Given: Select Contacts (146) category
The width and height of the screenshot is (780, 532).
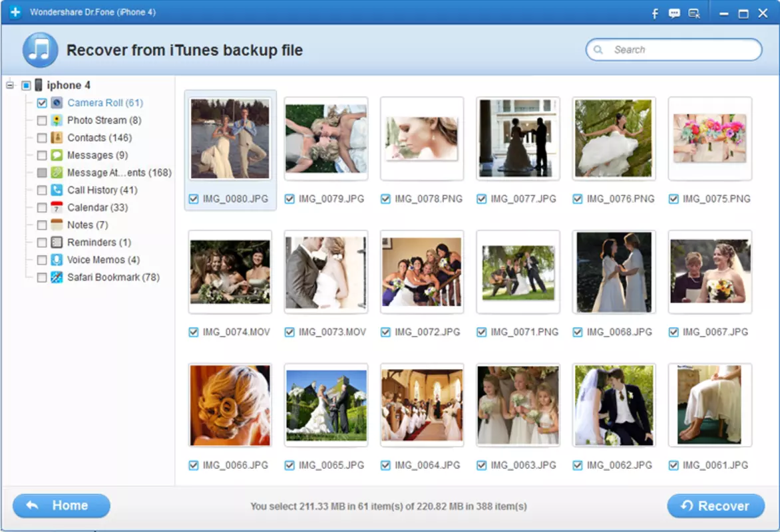Looking at the screenshot, I should click(99, 138).
